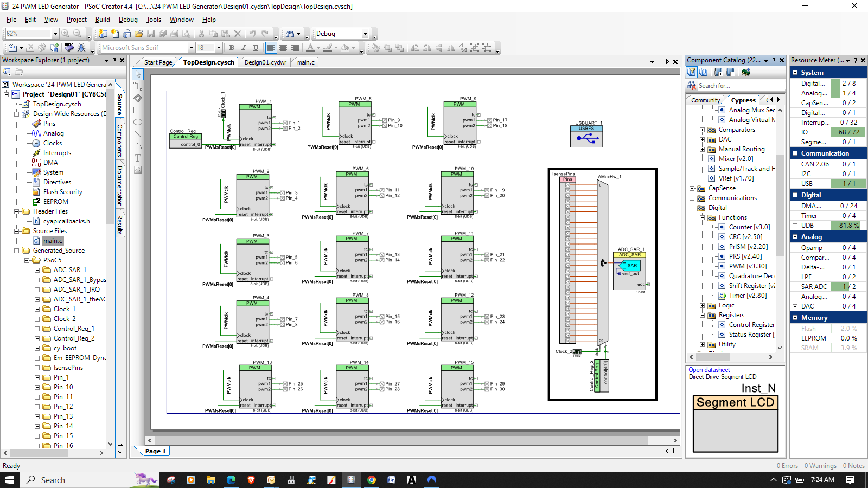Toggle Bold text formatting

pyautogui.click(x=232, y=48)
